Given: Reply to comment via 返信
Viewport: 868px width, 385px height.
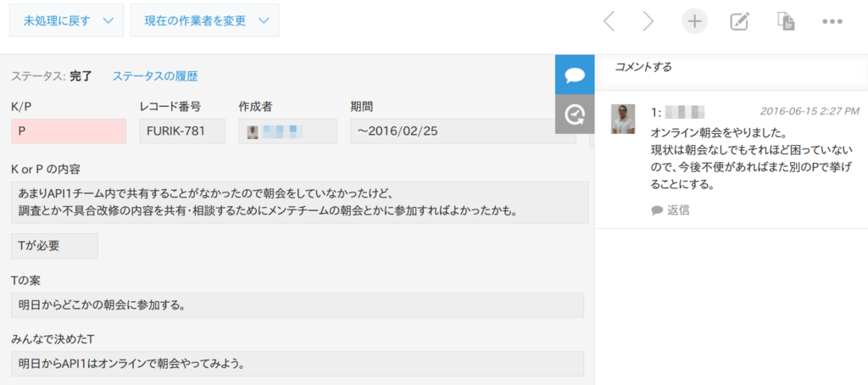Looking at the screenshot, I should (670, 210).
